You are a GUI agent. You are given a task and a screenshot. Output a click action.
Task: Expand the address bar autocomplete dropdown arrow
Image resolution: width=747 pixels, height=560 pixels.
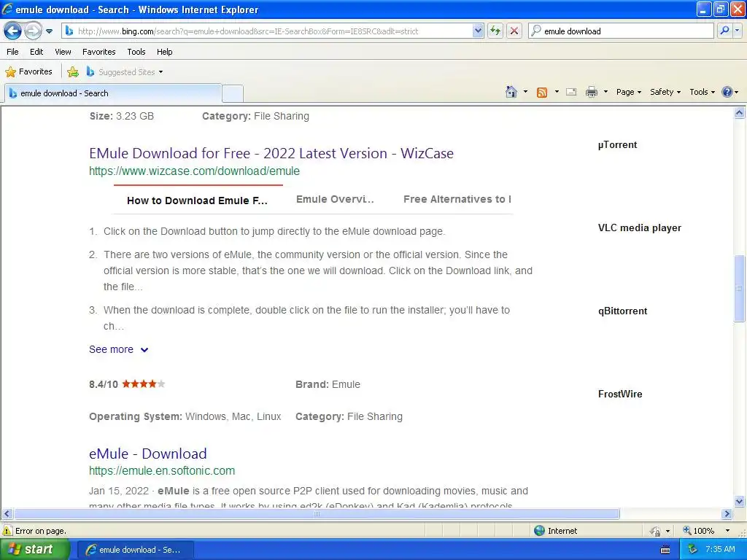(478, 31)
